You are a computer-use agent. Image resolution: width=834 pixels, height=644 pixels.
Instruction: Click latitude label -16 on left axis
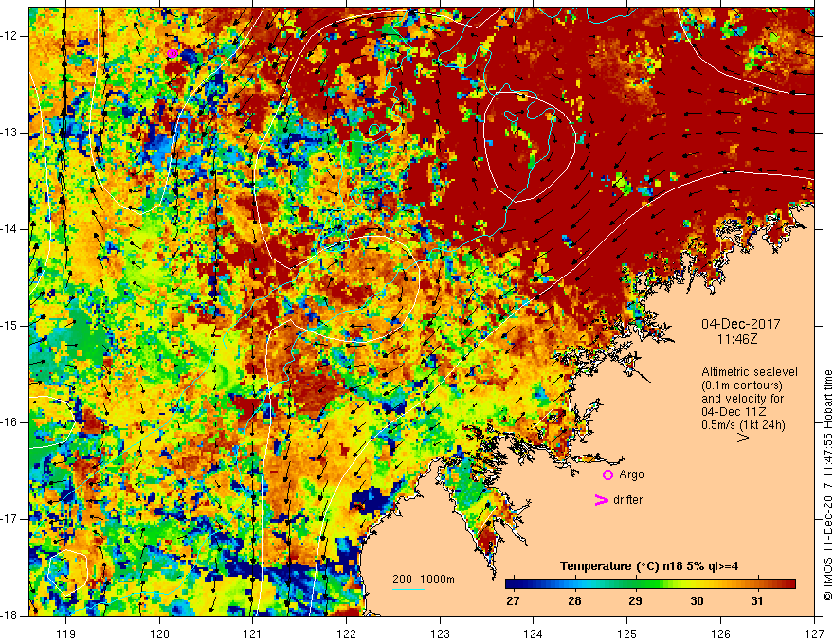tap(9, 422)
